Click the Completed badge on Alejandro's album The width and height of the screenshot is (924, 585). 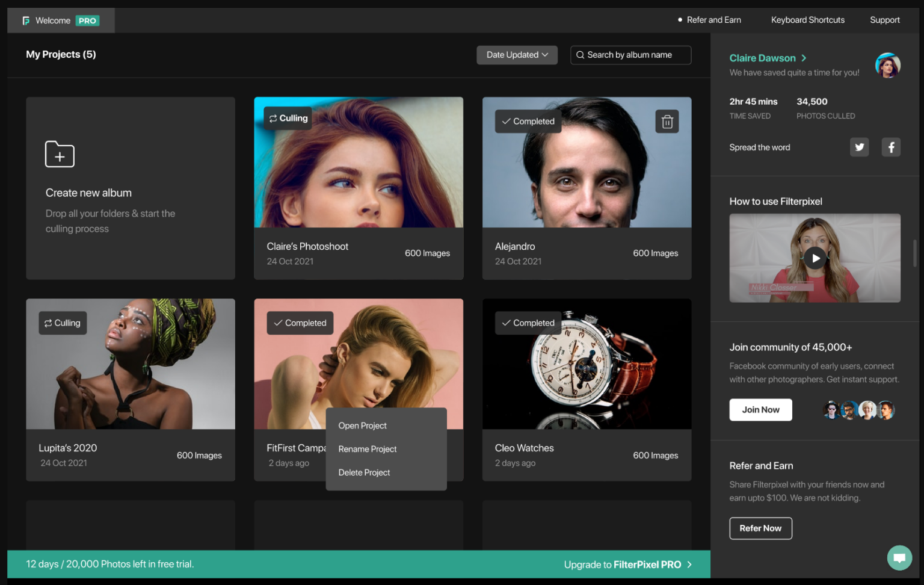[x=528, y=121]
